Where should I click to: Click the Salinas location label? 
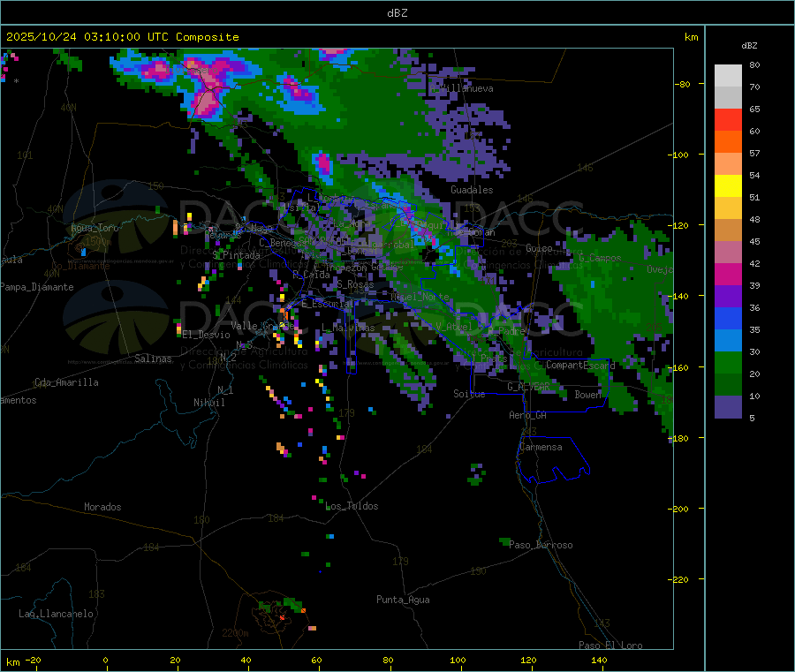(x=153, y=359)
